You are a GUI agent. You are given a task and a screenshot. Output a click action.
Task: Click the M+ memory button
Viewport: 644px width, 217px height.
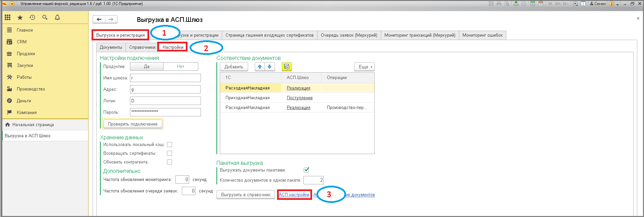point(558,4)
